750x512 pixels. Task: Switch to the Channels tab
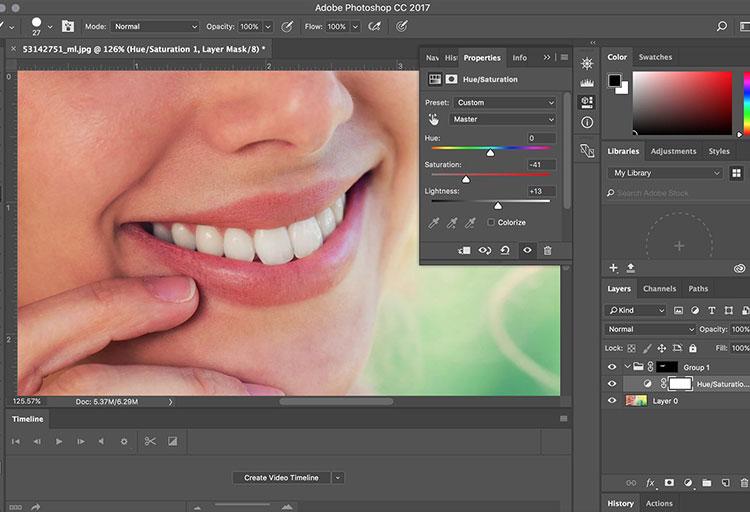[x=659, y=289]
